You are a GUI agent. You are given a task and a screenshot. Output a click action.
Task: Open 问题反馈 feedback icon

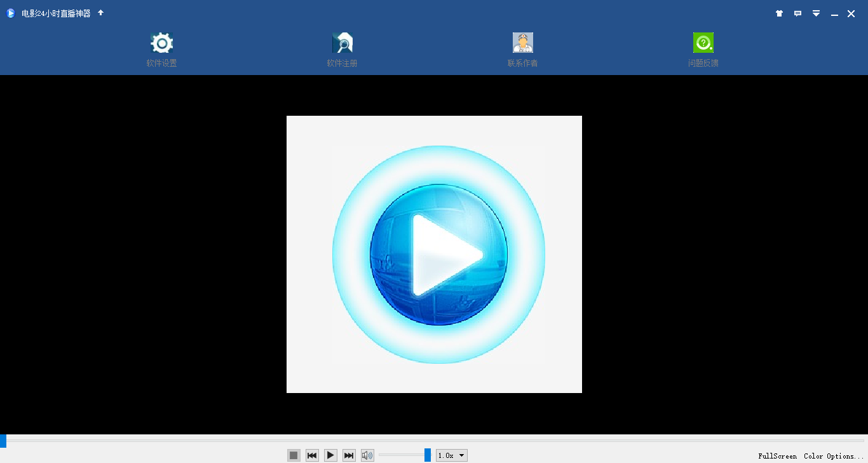[703, 43]
